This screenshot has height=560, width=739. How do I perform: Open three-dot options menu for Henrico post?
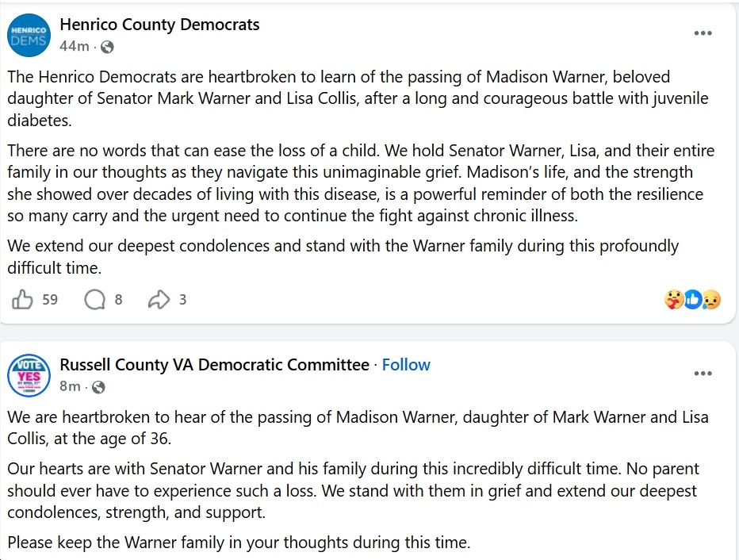[703, 33]
